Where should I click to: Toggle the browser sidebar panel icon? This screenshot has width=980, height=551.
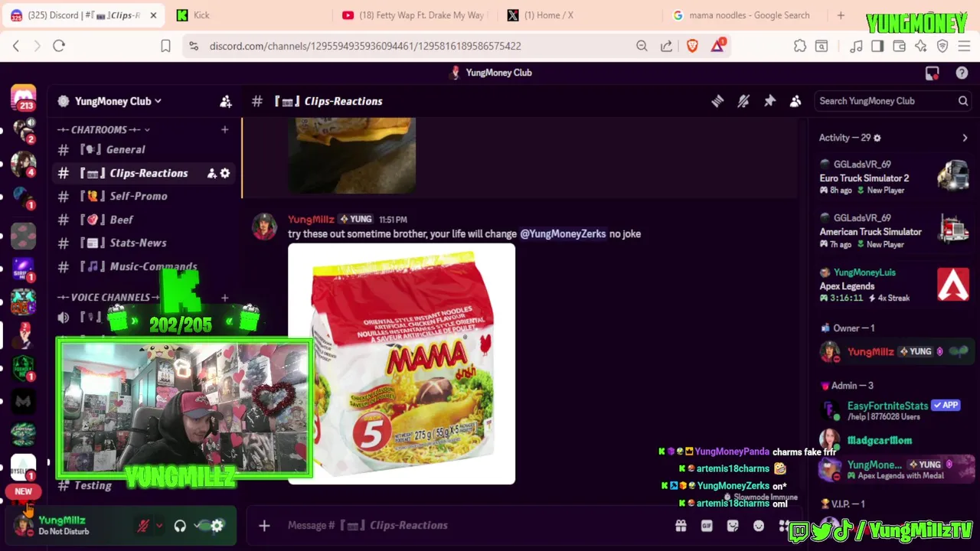pos(877,46)
